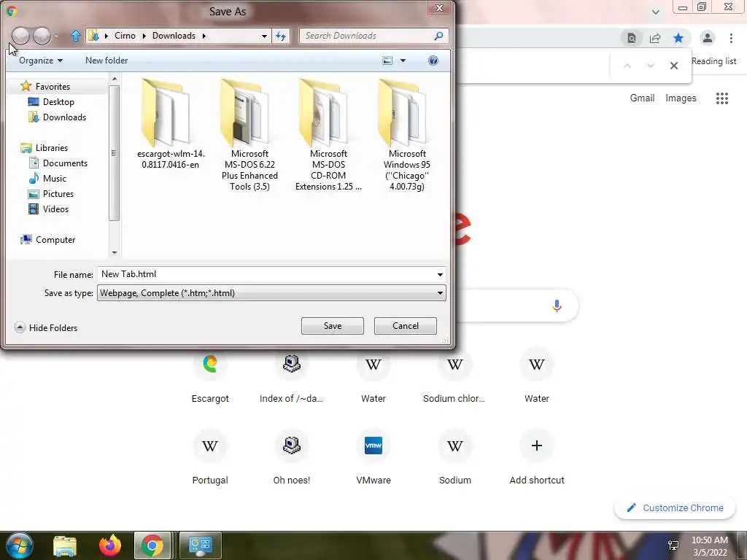Open Desktop in the navigation pane
This screenshot has width=747, height=560.
58,102
